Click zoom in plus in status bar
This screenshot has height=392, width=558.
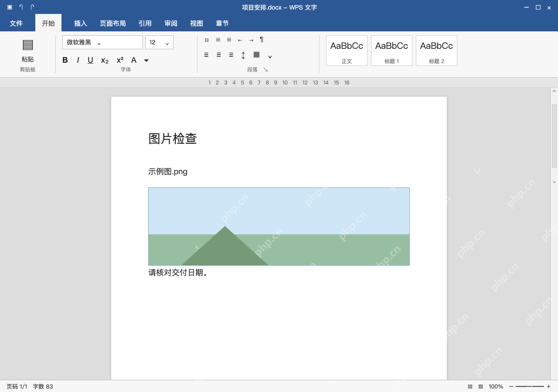pyautogui.click(x=548, y=386)
